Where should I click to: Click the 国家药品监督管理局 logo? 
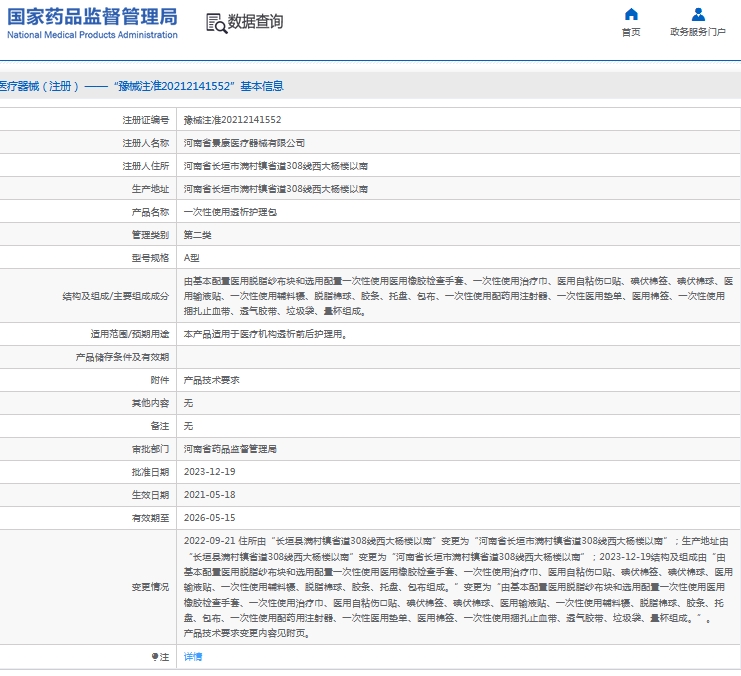(x=92, y=23)
